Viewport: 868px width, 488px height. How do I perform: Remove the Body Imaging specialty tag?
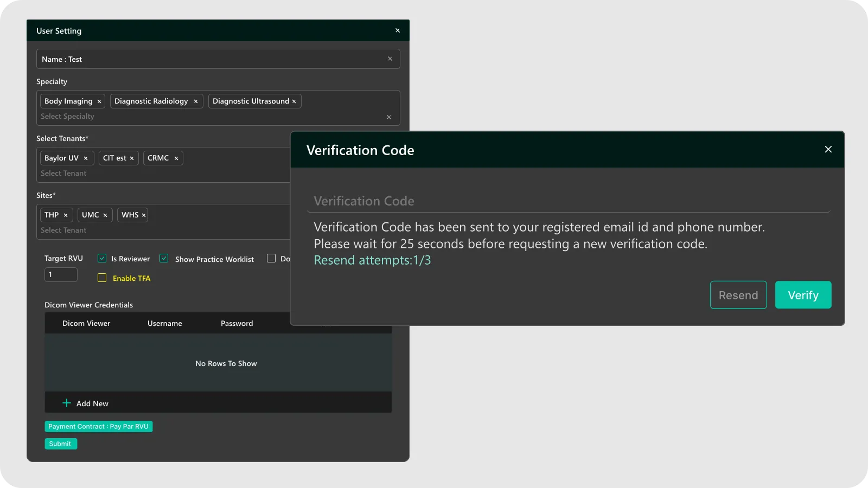pyautogui.click(x=99, y=101)
